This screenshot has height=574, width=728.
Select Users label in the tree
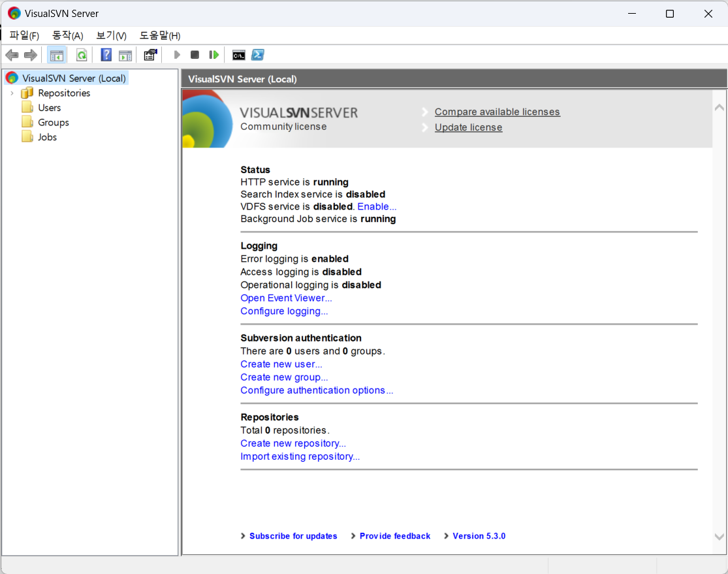click(x=49, y=108)
